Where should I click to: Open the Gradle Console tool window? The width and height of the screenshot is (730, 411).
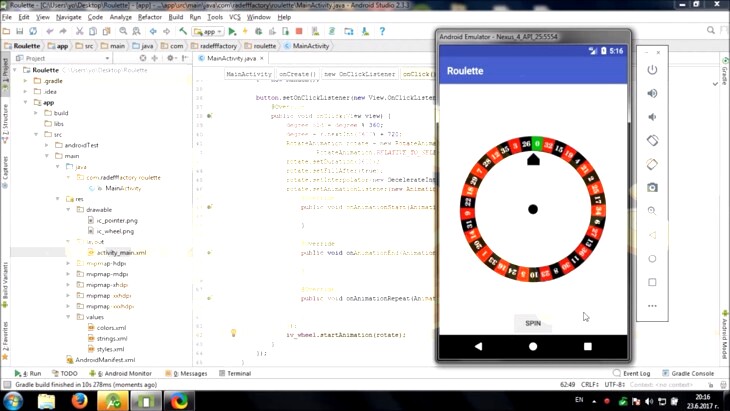tap(688, 373)
